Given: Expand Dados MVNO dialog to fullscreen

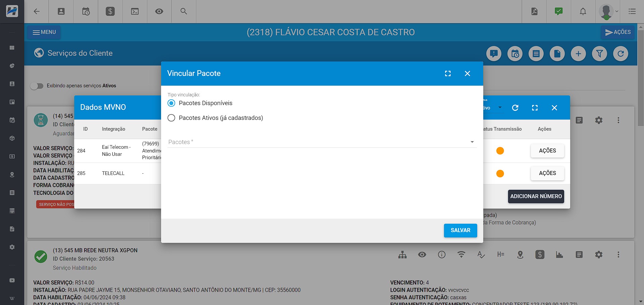Looking at the screenshot, I should pos(535,108).
